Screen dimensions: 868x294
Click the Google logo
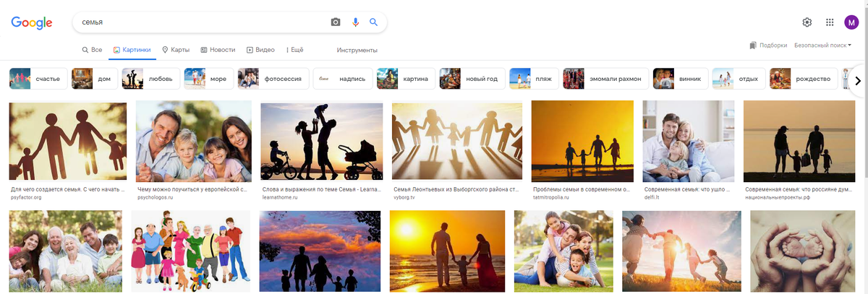point(32,23)
